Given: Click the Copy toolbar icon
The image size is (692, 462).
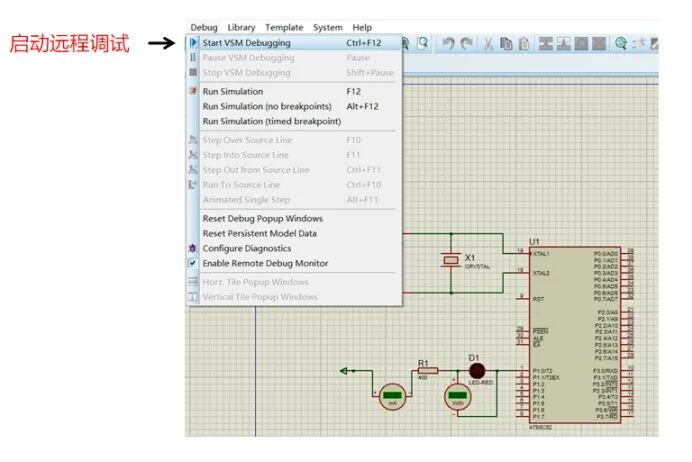Looking at the screenshot, I should [506, 43].
